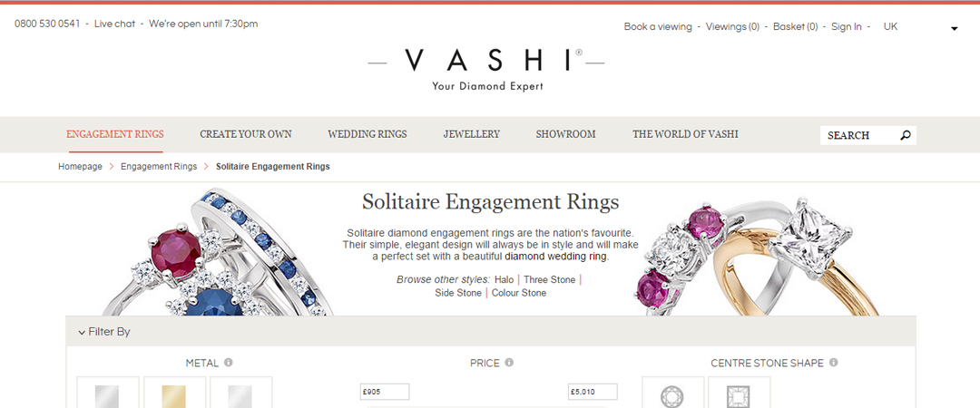
Task: Open the UK country dropdown
Action: tap(920, 27)
